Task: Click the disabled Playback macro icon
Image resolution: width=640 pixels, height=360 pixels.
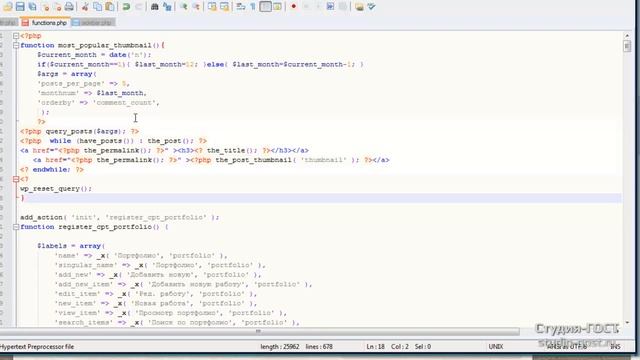Action: [318, 7]
